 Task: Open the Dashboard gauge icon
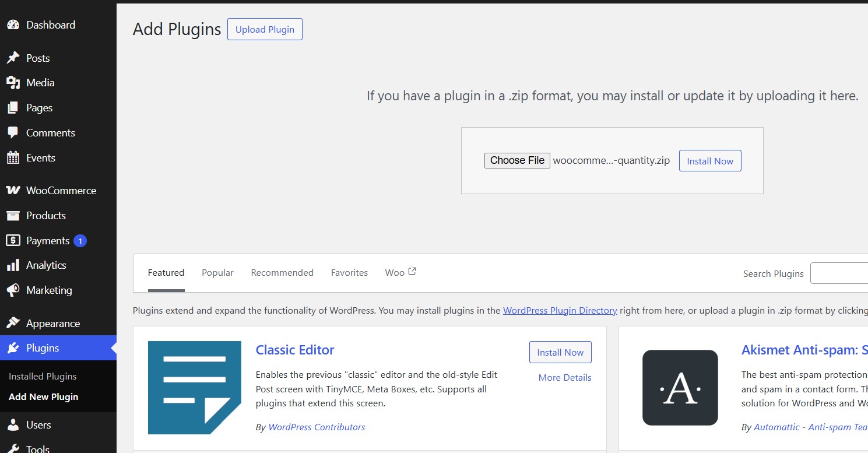[13, 25]
